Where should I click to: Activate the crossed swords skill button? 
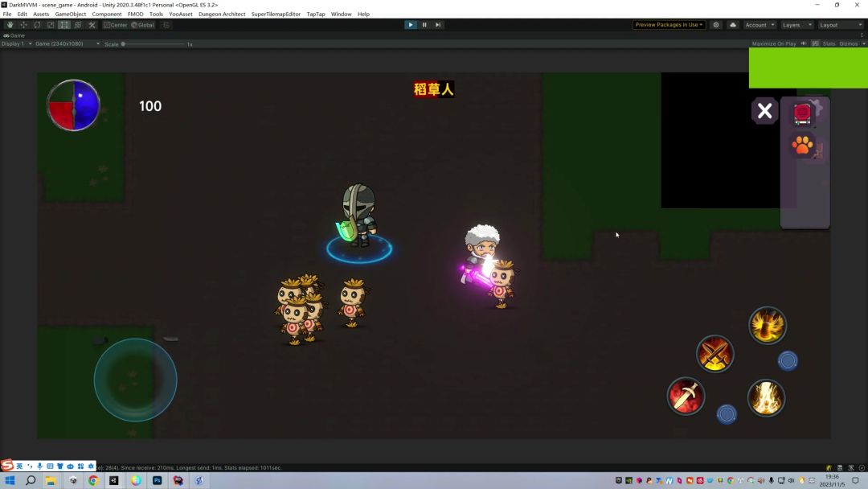pos(714,353)
